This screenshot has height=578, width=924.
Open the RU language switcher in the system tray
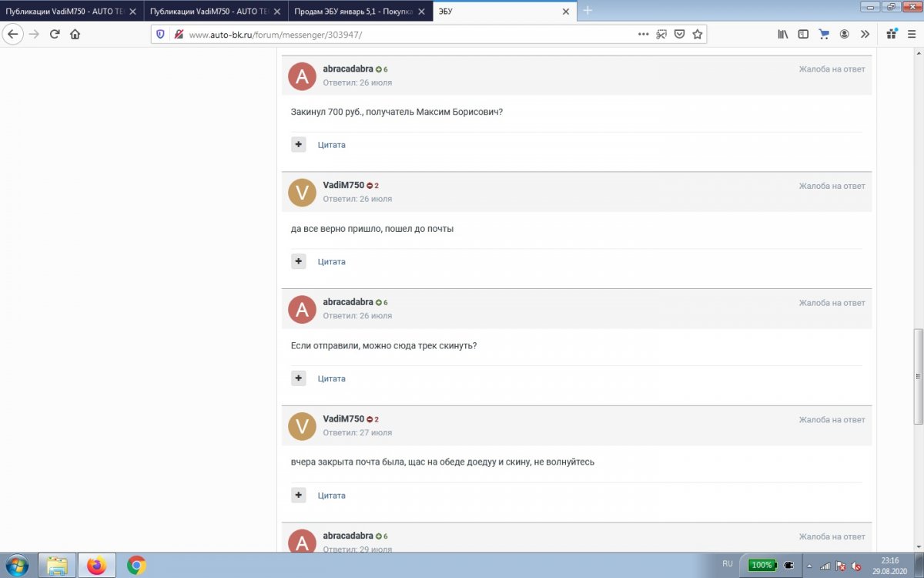pyautogui.click(x=728, y=564)
